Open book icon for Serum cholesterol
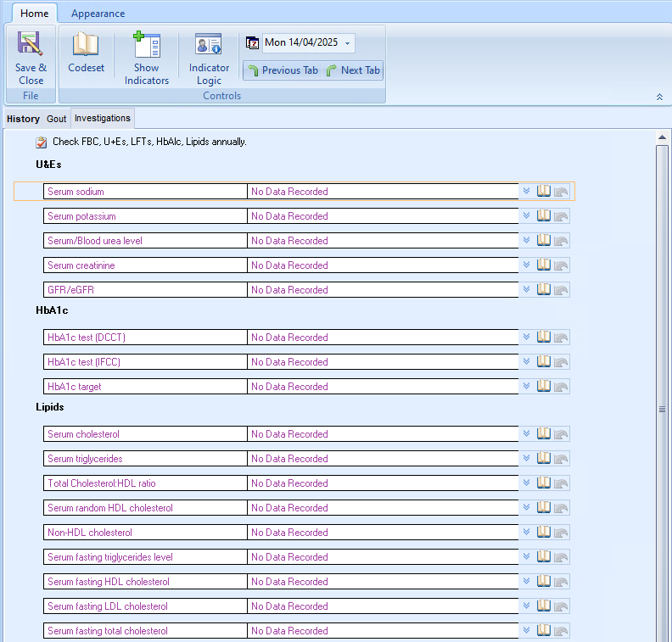The image size is (672, 642). pyautogui.click(x=544, y=434)
